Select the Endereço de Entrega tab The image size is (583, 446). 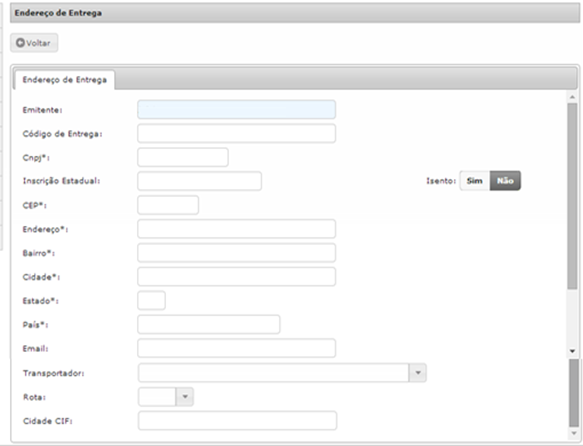tap(64, 80)
